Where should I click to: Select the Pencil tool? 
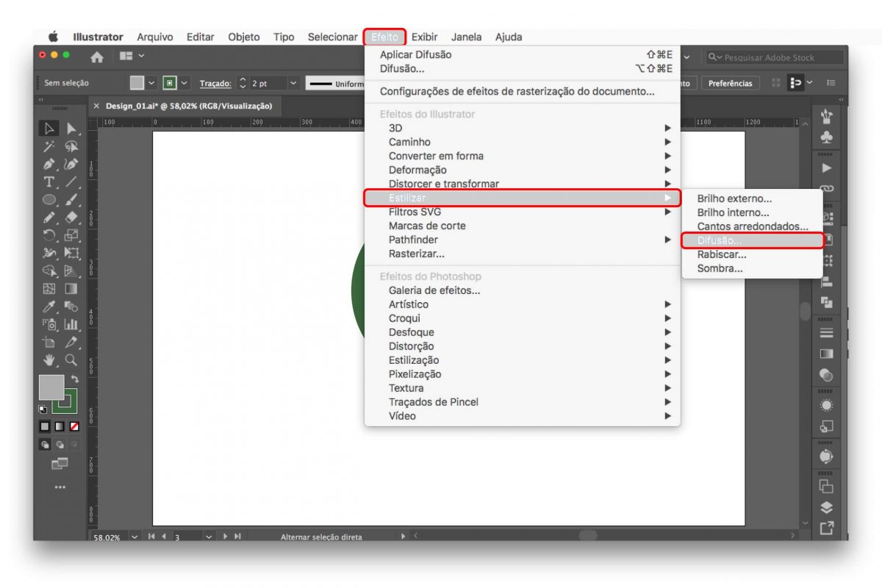(x=50, y=218)
